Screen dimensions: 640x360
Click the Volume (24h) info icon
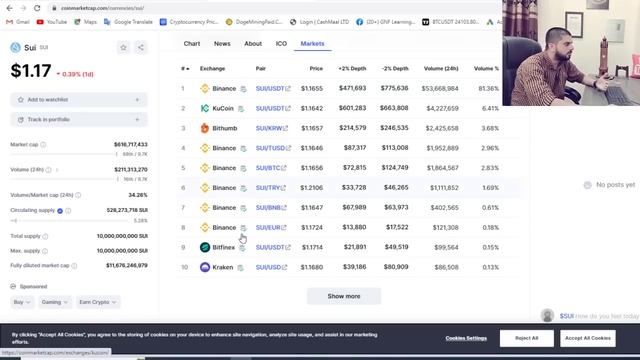tap(49, 169)
